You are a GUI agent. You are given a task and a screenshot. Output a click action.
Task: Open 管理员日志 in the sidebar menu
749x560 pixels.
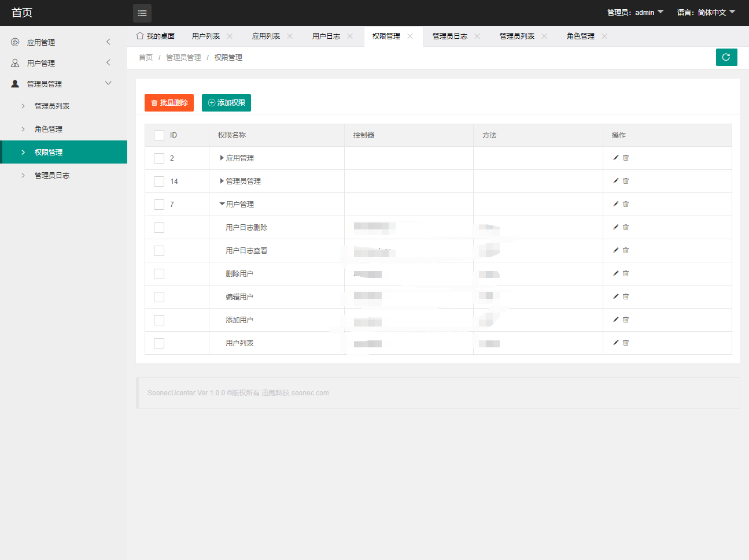click(x=51, y=175)
